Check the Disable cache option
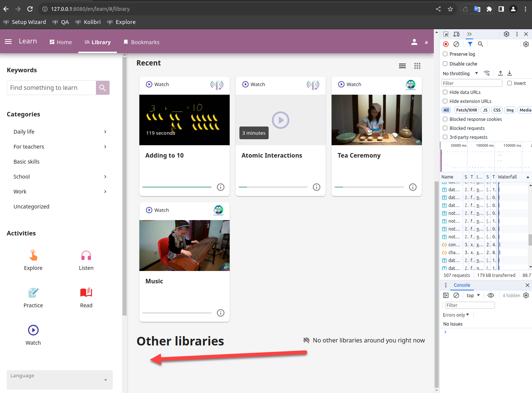This screenshot has width=532, height=393. click(x=445, y=64)
